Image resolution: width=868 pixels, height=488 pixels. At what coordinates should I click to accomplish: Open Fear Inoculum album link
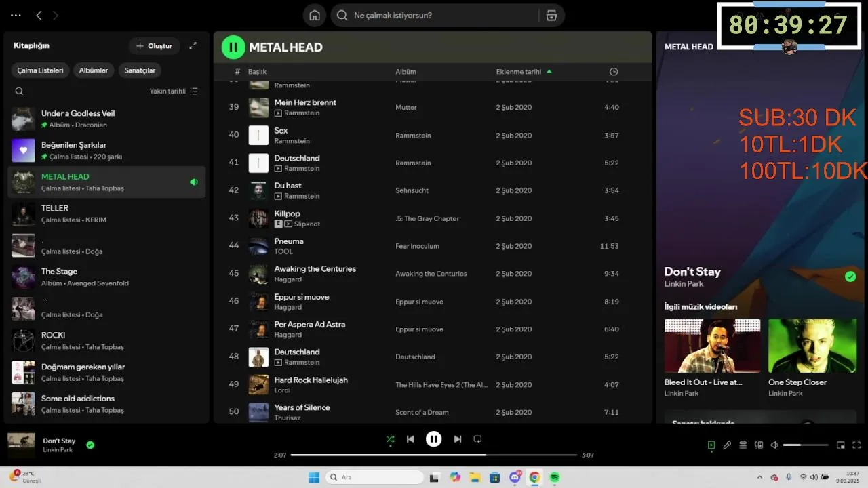click(x=417, y=246)
